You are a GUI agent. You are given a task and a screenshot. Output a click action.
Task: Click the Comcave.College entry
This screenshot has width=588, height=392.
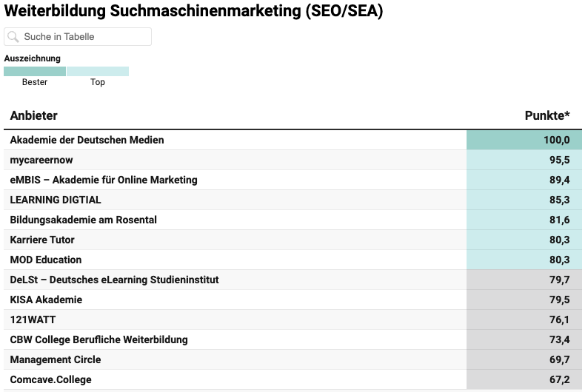pyautogui.click(x=51, y=379)
